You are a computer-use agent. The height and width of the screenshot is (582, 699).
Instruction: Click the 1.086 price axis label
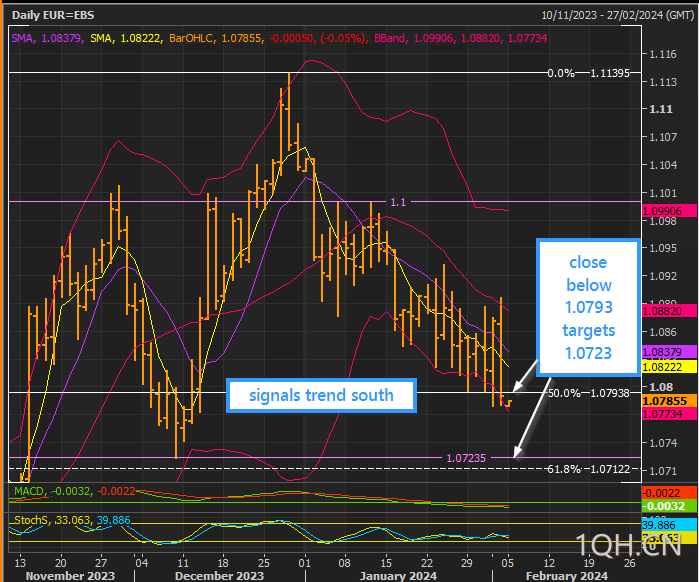pos(662,332)
